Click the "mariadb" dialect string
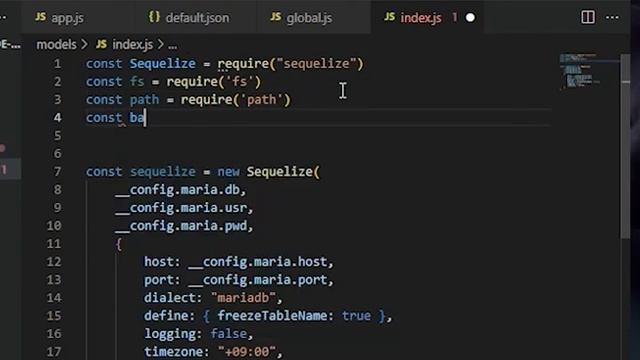 243,298
